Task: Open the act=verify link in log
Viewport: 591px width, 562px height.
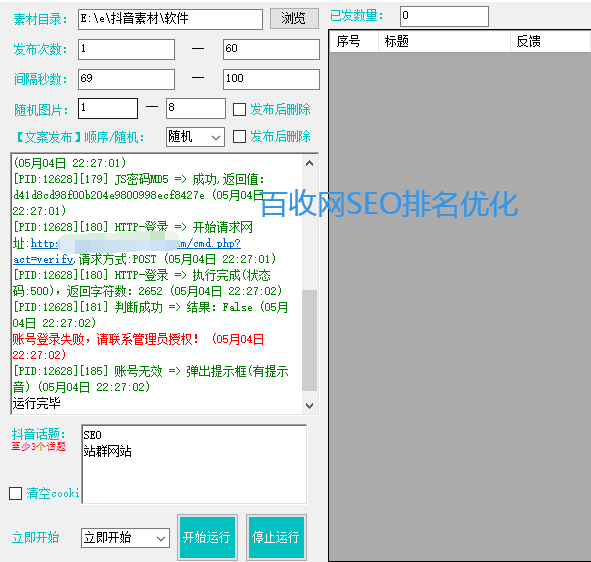Action: point(44,259)
